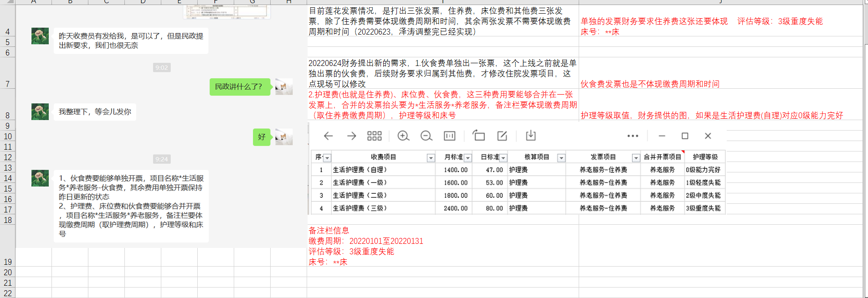Click the red cell 伙食费发票也是不体现缴费周期和时间
Image resolution: width=868 pixels, height=298 pixels.
650,84
